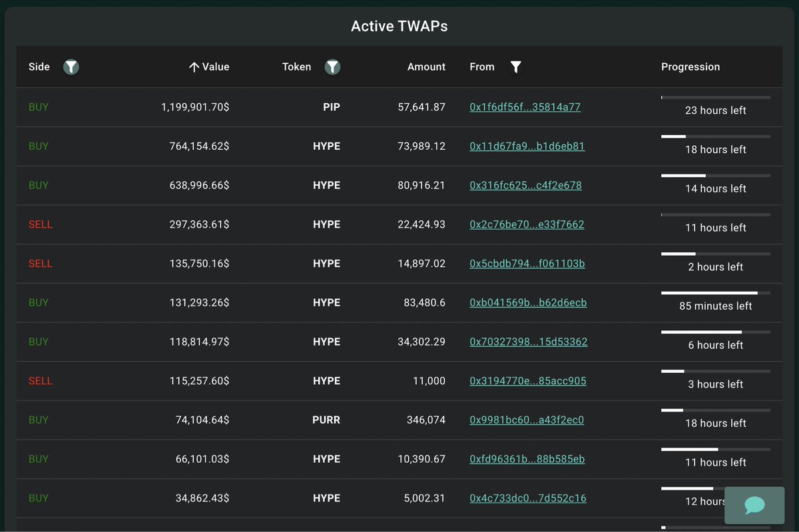This screenshot has width=799, height=532.
Task: Click the value 1,199,901.70$
Action: (x=195, y=107)
